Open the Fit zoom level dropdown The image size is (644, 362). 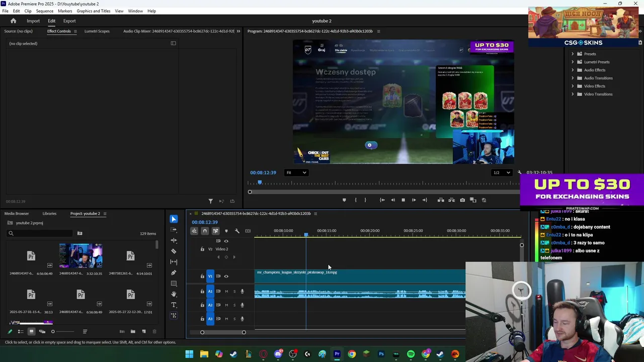296,172
